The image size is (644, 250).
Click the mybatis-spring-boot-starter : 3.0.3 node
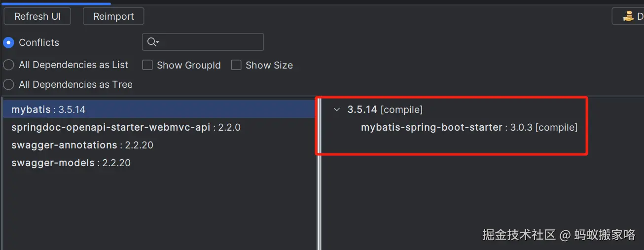tap(468, 127)
